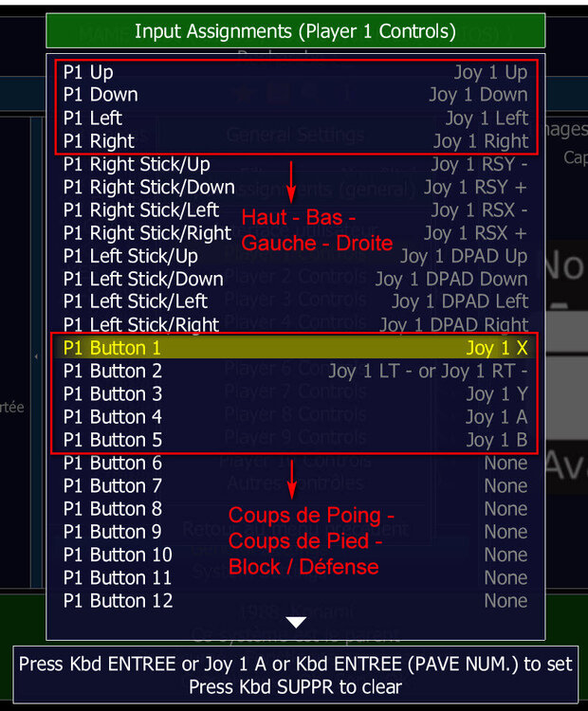Select P1 Left Stick/Up row
The height and width of the screenshot is (711, 588).
click(295, 256)
